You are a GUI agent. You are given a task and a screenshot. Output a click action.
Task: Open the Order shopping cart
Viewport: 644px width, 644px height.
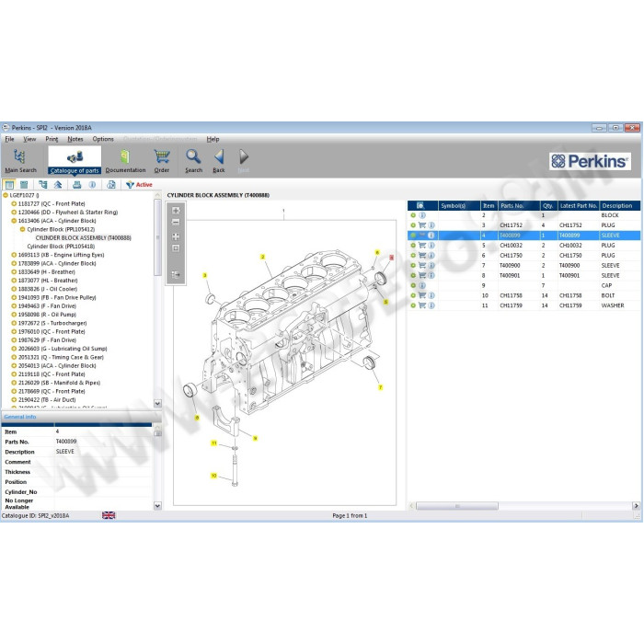tap(162, 161)
